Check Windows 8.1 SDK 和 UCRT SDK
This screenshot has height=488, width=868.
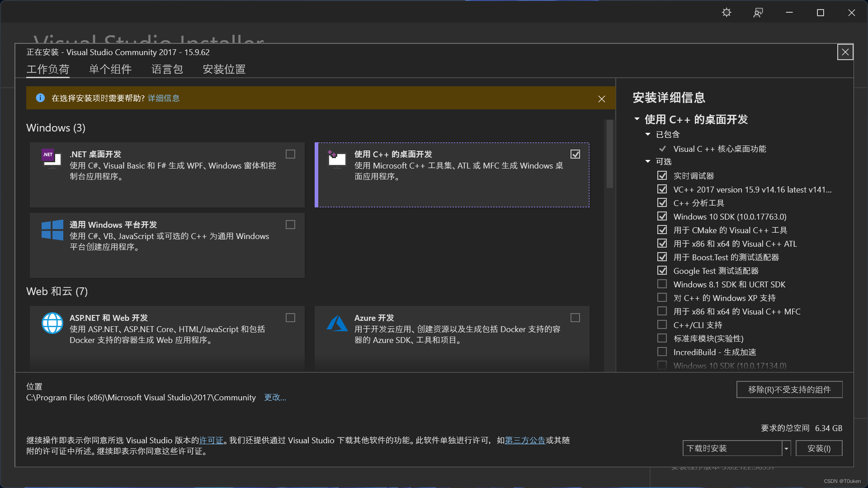662,284
